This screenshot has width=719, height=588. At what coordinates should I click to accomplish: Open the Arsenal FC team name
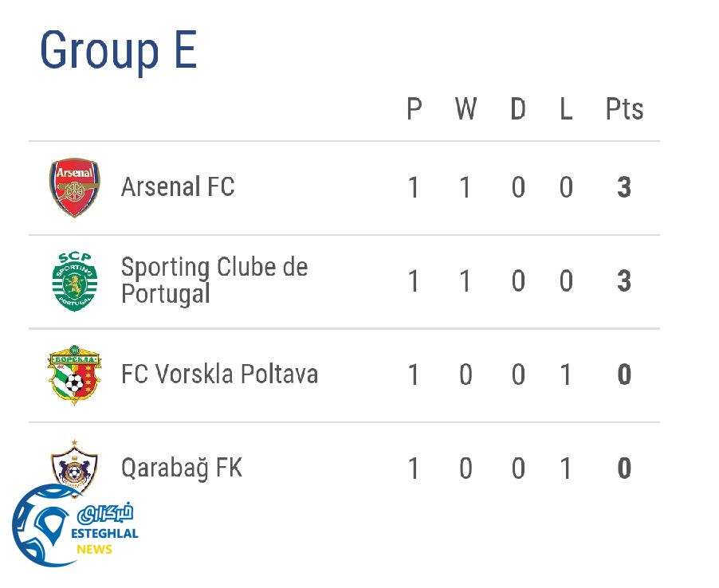click(x=178, y=187)
